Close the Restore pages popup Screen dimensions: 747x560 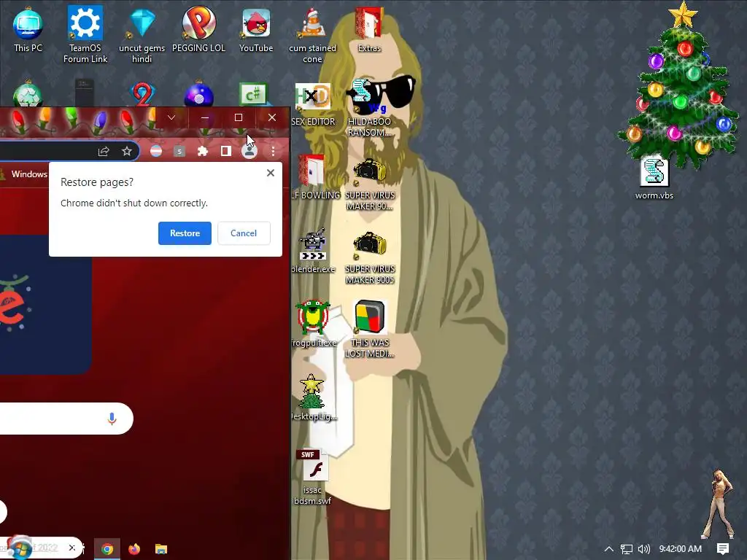(x=271, y=173)
